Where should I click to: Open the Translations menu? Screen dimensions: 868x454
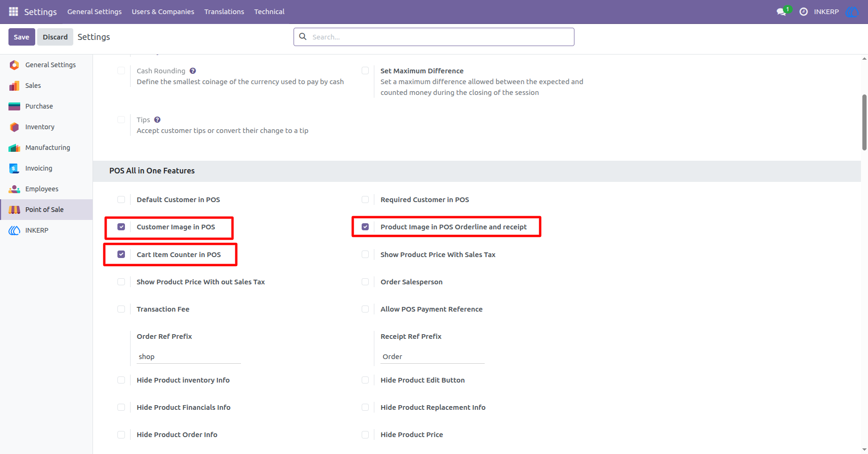pyautogui.click(x=224, y=12)
